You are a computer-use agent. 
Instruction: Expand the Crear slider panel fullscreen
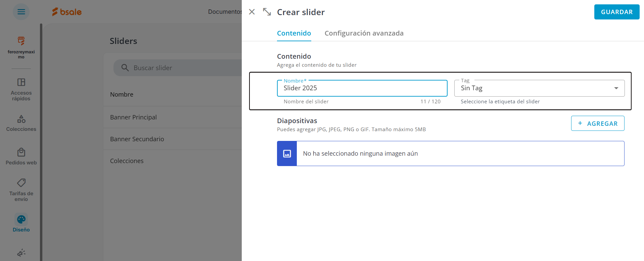pyautogui.click(x=267, y=12)
